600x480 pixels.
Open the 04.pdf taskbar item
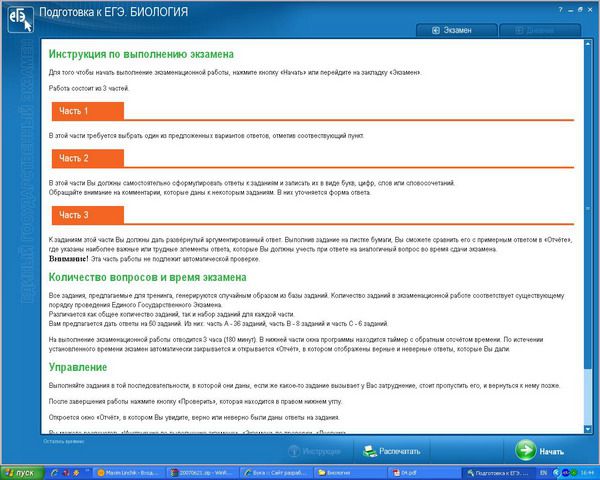pyautogui.click(x=412, y=472)
